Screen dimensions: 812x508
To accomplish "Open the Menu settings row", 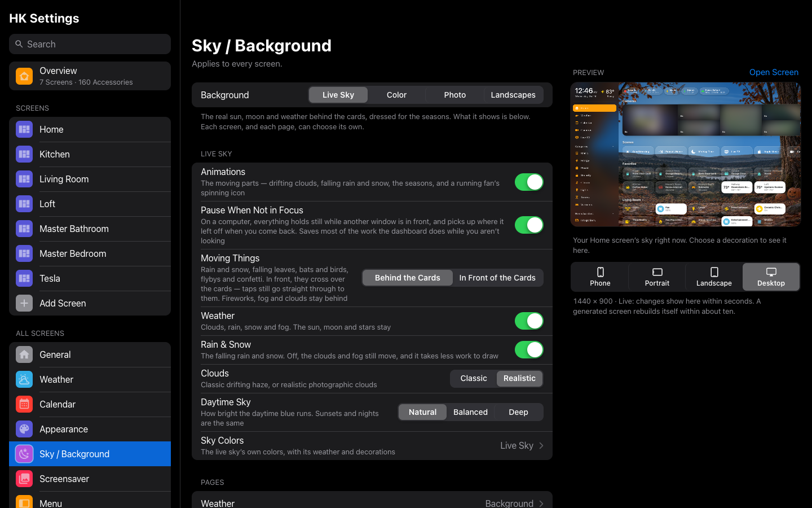I will click(x=90, y=500).
